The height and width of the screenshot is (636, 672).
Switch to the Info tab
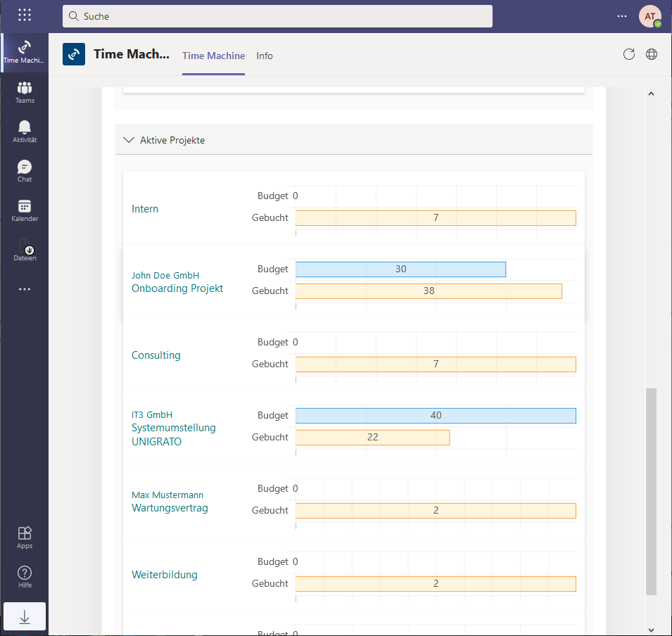coord(265,56)
